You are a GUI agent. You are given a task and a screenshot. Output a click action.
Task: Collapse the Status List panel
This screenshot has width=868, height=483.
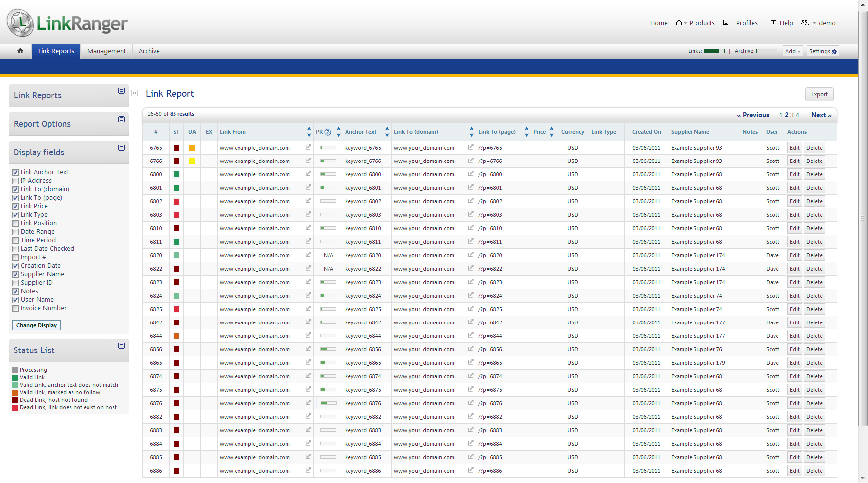click(x=121, y=346)
